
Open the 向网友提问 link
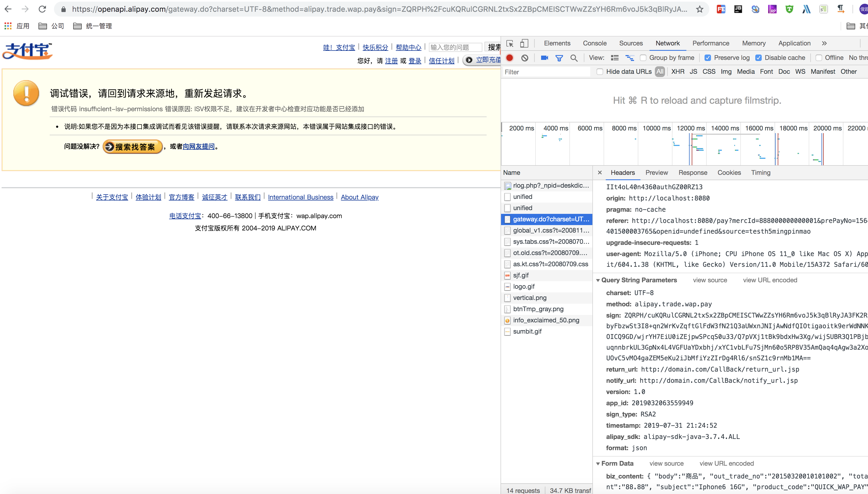click(199, 146)
